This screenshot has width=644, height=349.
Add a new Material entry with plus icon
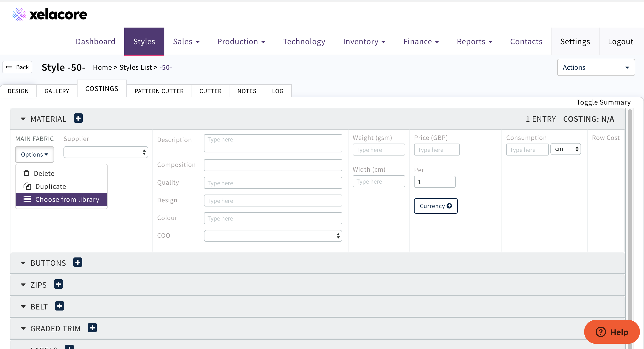[x=78, y=118]
